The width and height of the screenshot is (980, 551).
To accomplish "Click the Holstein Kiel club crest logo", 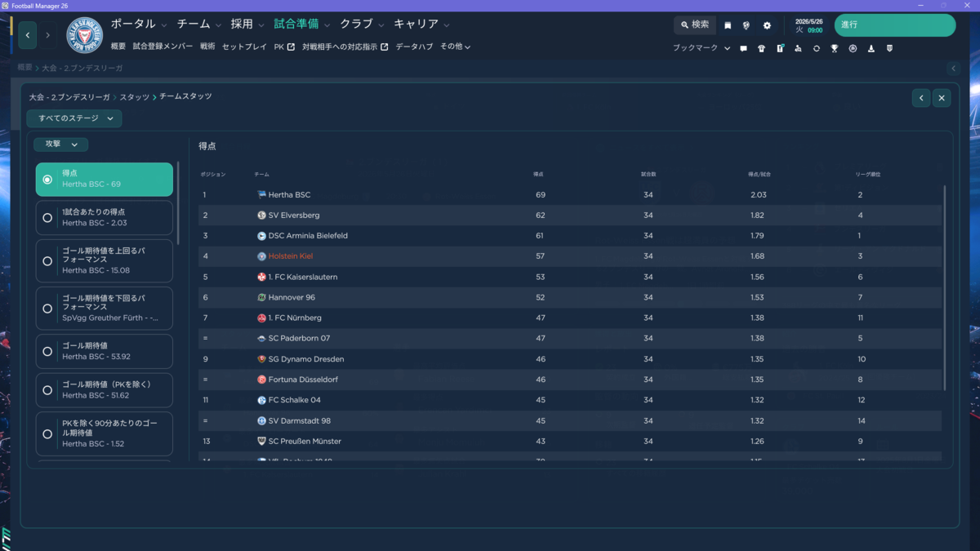I will (84, 35).
